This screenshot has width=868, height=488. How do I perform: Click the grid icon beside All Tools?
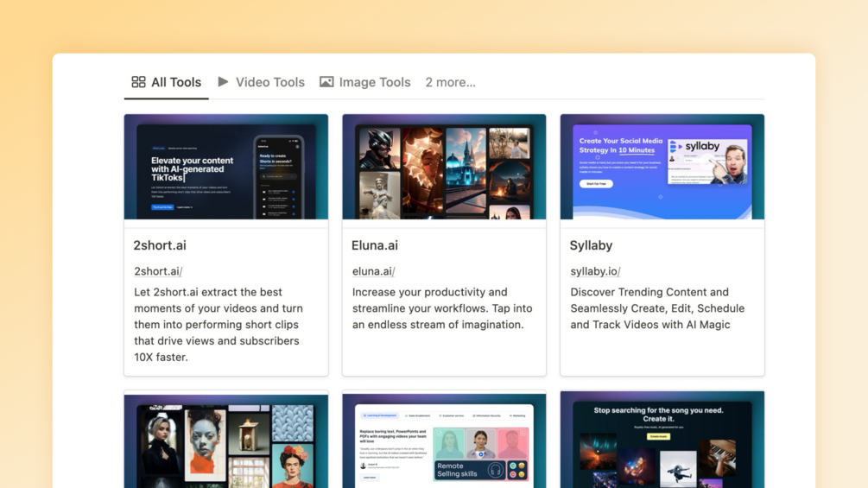click(x=138, y=82)
